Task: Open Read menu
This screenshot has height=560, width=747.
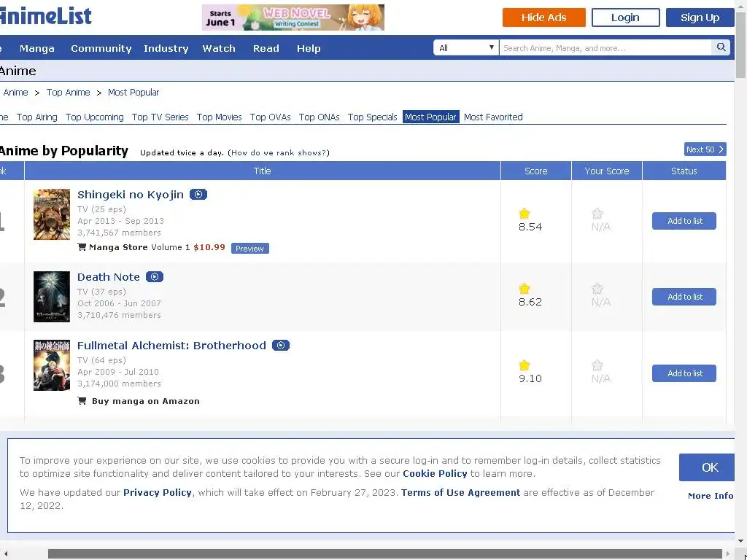Action: coord(266,49)
